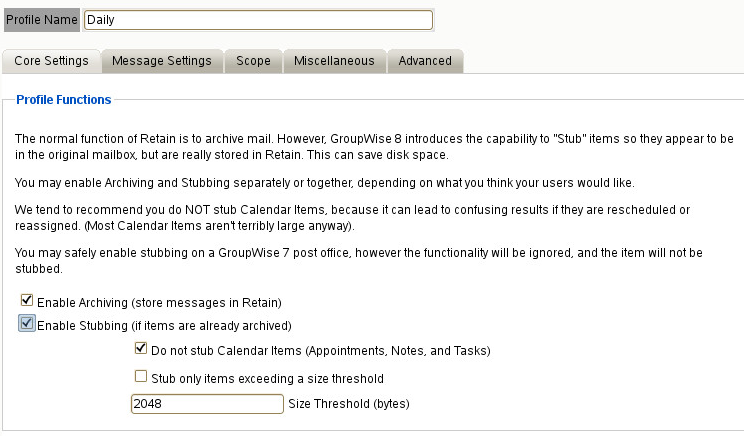The height and width of the screenshot is (436, 744).
Task: Disable the Do not stub Calendar Items checkbox
Action: (141, 350)
